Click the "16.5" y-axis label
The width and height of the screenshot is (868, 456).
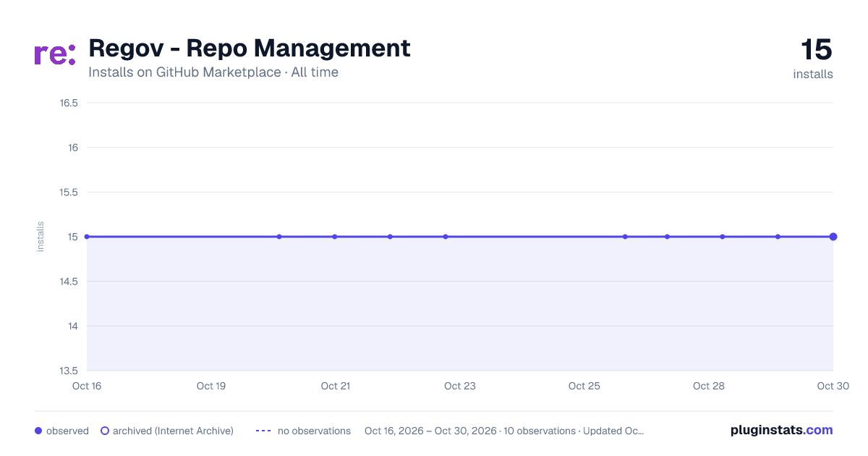click(x=69, y=103)
